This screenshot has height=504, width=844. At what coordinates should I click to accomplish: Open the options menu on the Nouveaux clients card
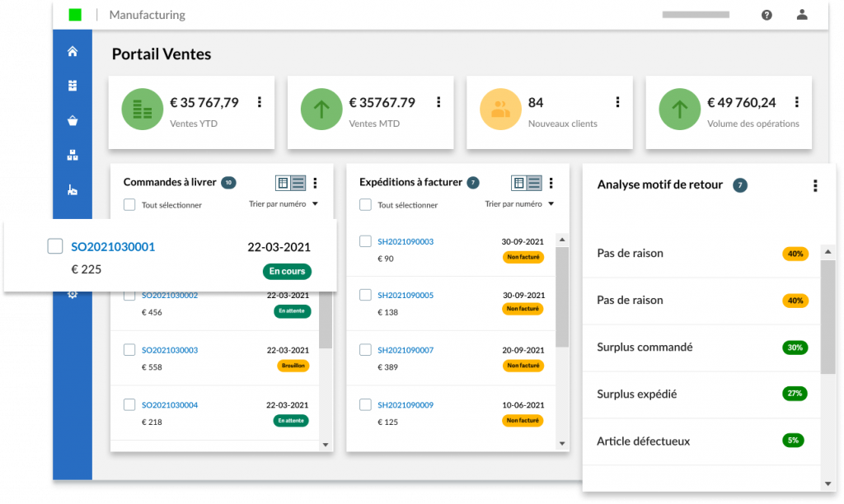pyautogui.click(x=617, y=102)
